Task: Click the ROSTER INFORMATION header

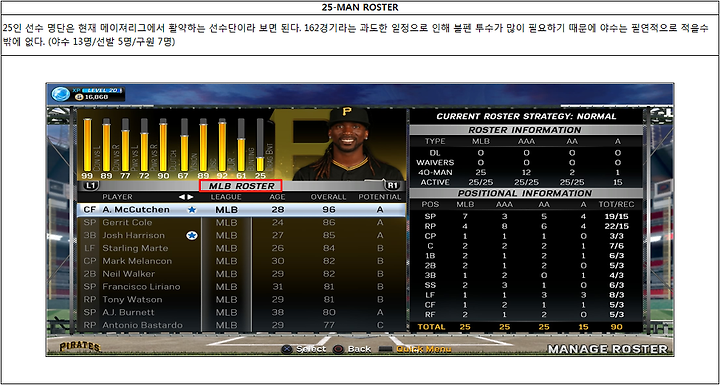Action: tap(526, 130)
